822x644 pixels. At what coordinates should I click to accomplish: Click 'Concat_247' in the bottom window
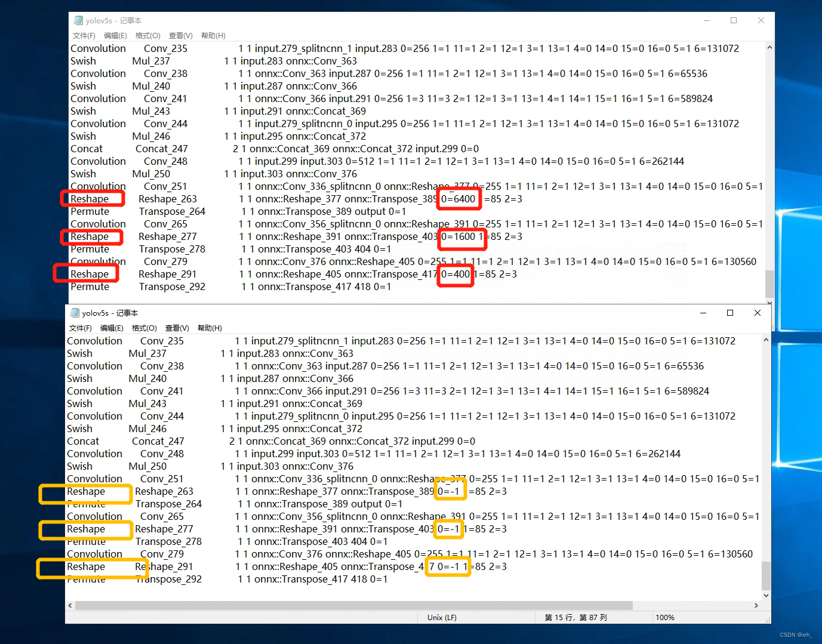point(158,441)
